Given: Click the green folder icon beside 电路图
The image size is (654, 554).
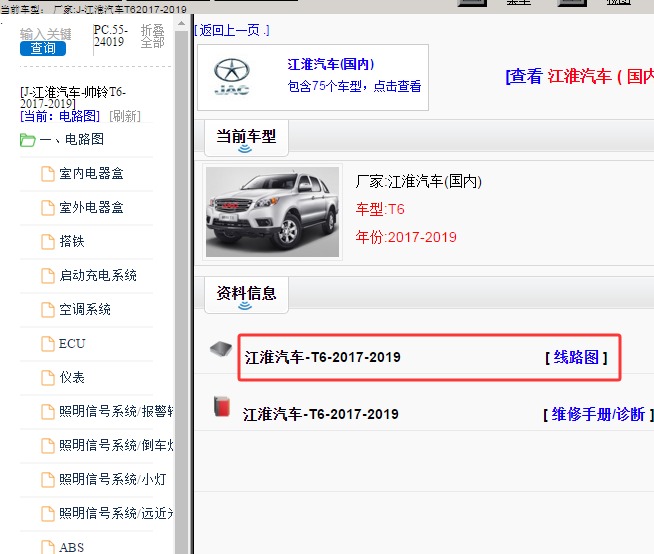Looking at the screenshot, I should (28, 140).
